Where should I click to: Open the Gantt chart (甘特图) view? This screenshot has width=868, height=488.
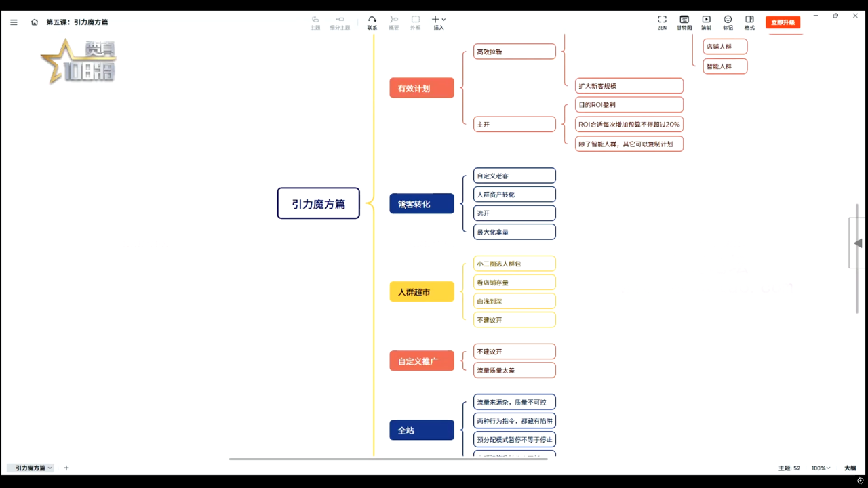(x=684, y=22)
